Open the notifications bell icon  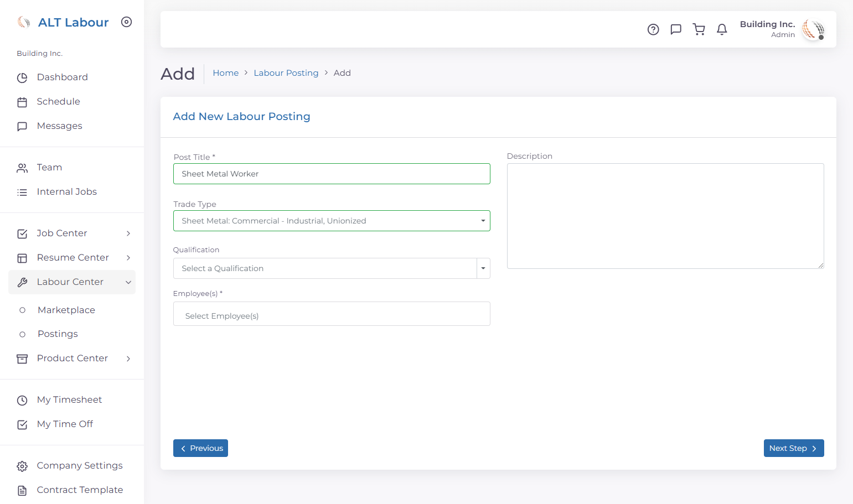(722, 29)
